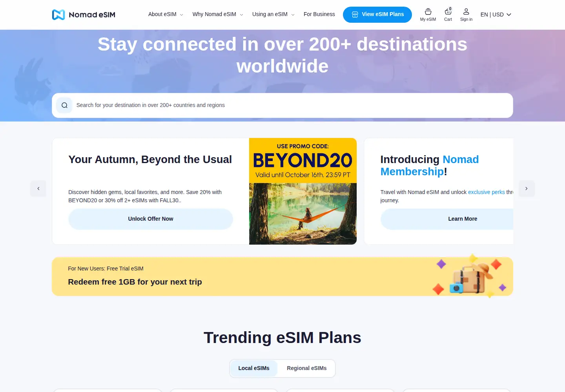565x392 pixels.
Task: Go to previous promo slide arrow
Action: pyautogui.click(x=38, y=189)
